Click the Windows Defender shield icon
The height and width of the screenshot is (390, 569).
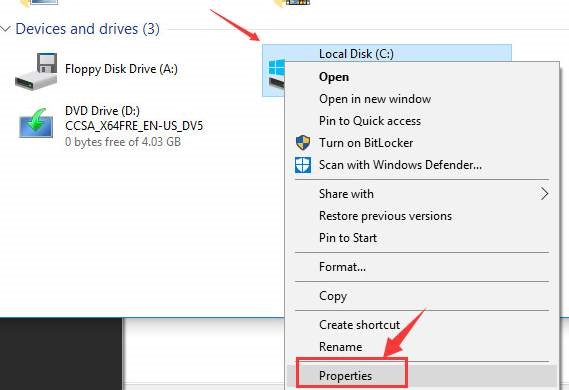(x=303, y=165)
